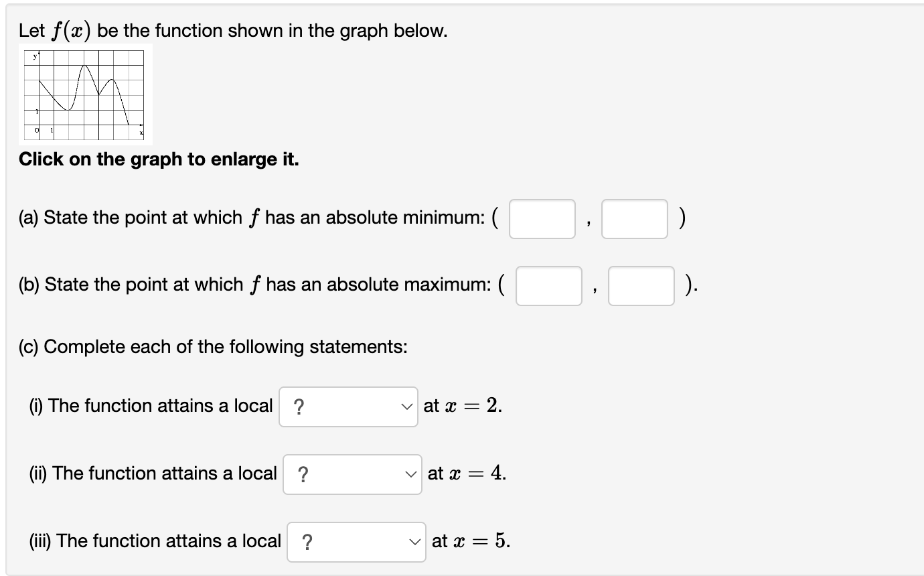Click the first input for the absolute minimum
This screenshot has height=576, width=924.
coord(542,218)
